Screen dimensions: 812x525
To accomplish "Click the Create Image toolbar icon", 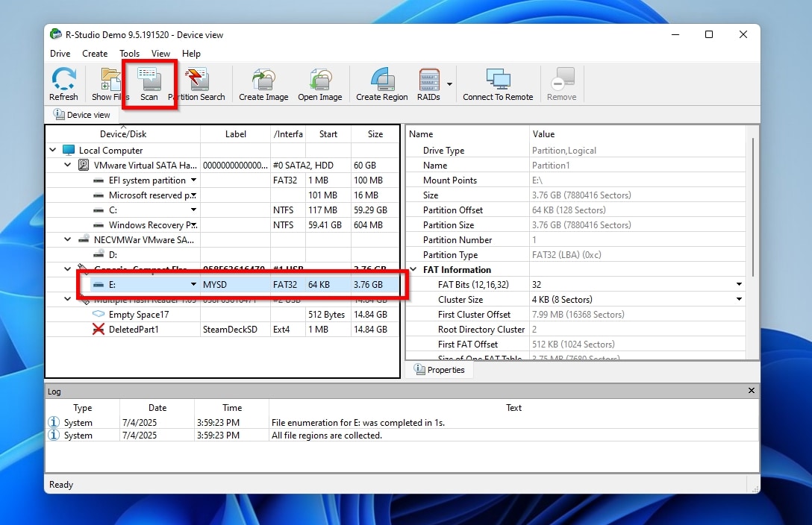I will (x=263, y=84).
